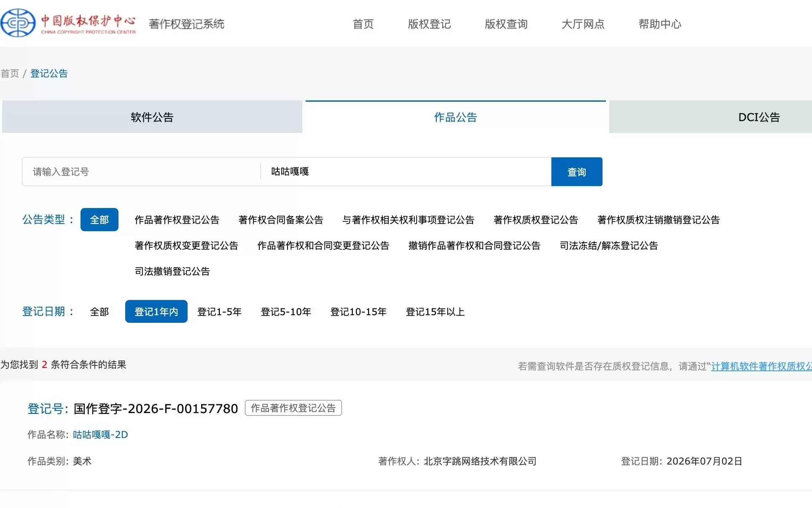Filter by 撤销作品著作权和合同登记公告

[474, 246]
